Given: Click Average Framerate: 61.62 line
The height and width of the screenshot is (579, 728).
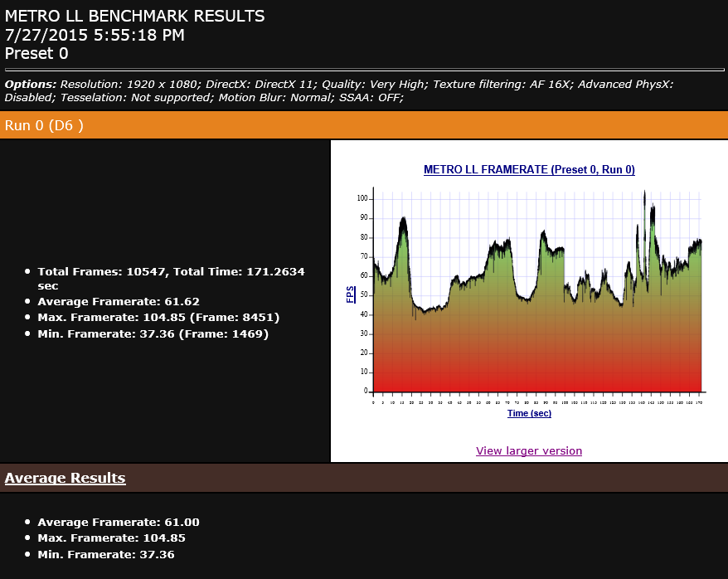Looking at the screenshot, I should 119,301.
